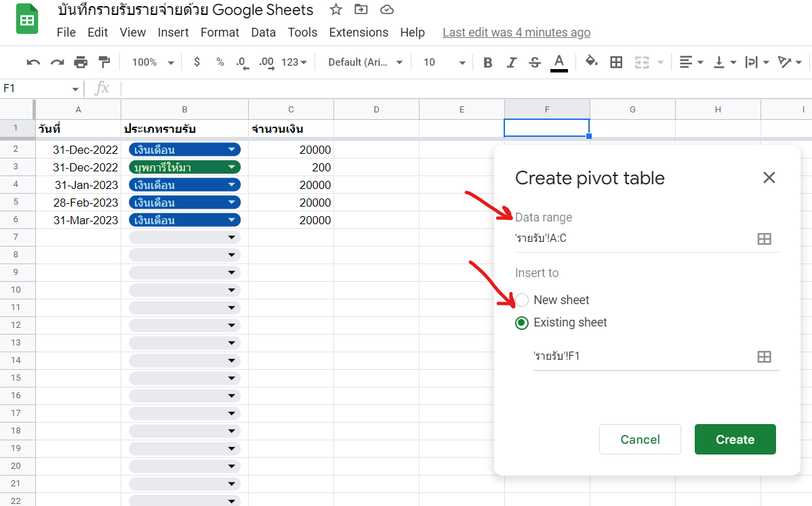The width and height of the screenshot is (812, 506).
Task: Format value as percentage
Action: coord(219,62)
